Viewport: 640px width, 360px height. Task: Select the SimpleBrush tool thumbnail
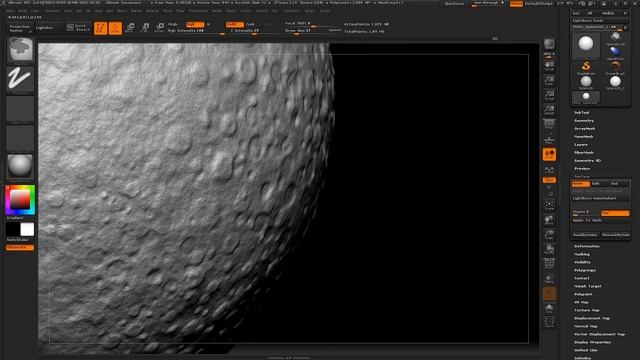[x=586, y=67]
